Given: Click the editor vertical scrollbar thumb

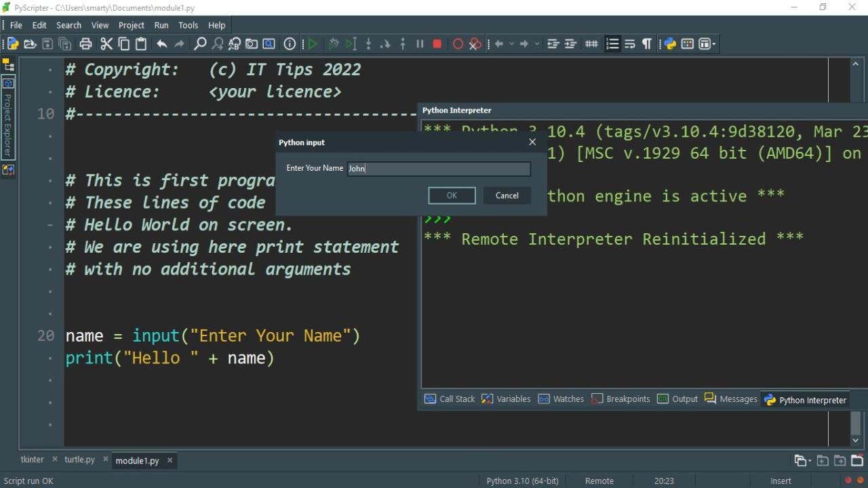Looking at the screenshot, I should click(x=856, y=423).
